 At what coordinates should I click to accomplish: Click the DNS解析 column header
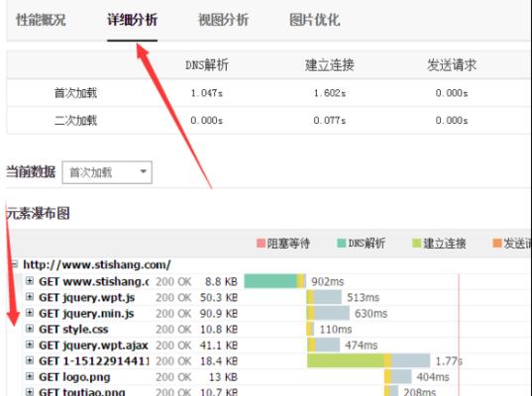tap(207, 64)
